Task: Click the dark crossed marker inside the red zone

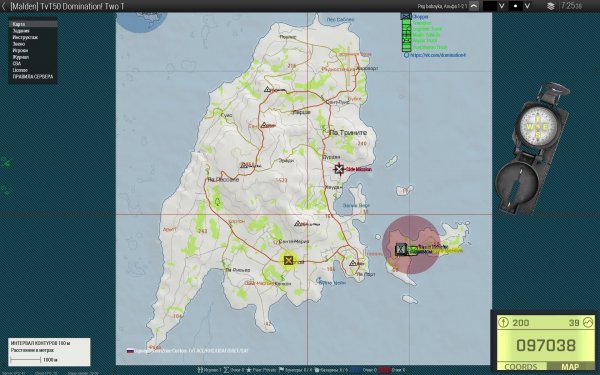Action: coord(401,249)
